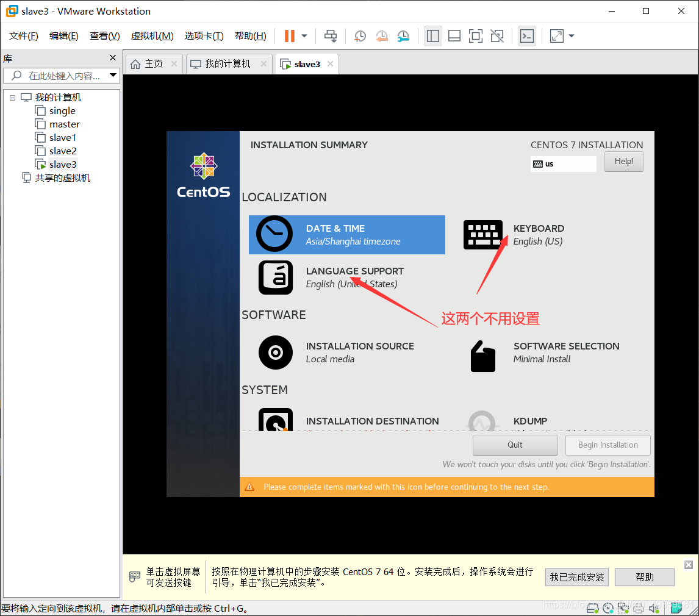The image size is (699, 616).
Task: Click the 帮助 button in the hint bar
Action: pyautogui.click(x=645, y=577)
